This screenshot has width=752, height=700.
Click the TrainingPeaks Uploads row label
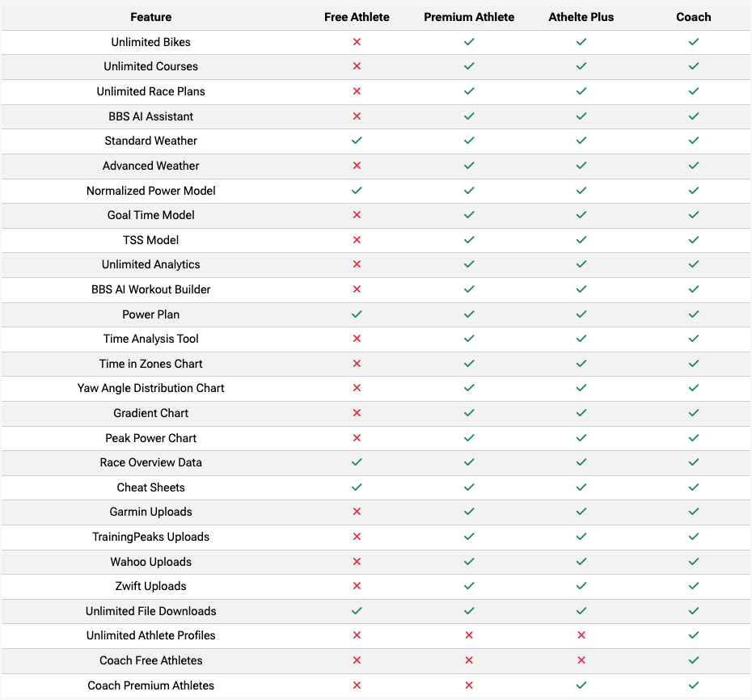click(151, 537)
